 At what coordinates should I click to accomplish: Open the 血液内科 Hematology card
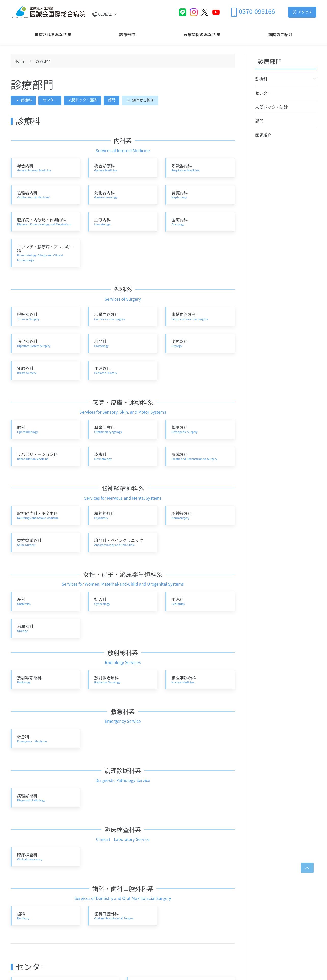(x=122, y=222)
